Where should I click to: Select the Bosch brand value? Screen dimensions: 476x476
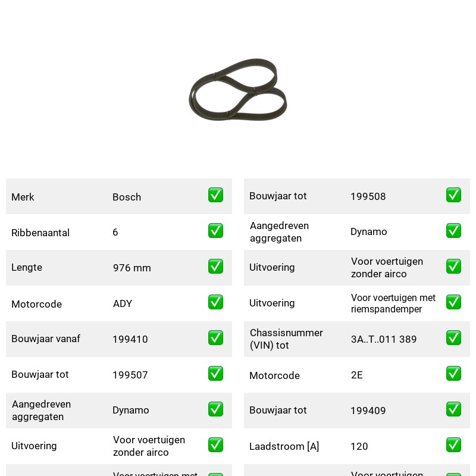127,197
